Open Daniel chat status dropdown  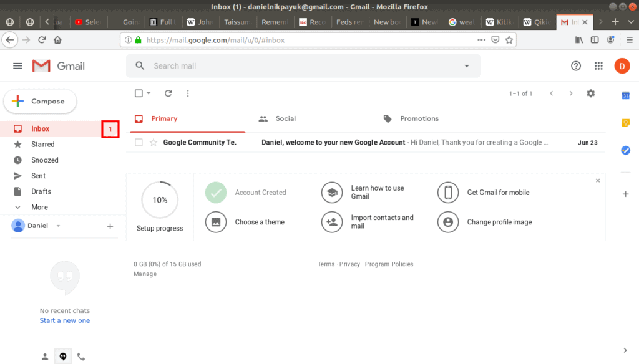pos(58,226)
